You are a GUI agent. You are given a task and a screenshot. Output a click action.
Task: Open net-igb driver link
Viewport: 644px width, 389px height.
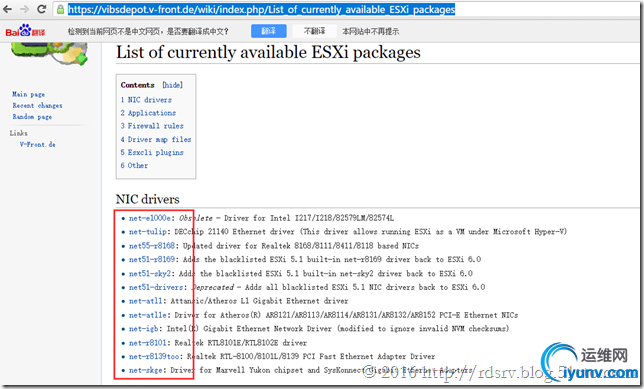144,329
